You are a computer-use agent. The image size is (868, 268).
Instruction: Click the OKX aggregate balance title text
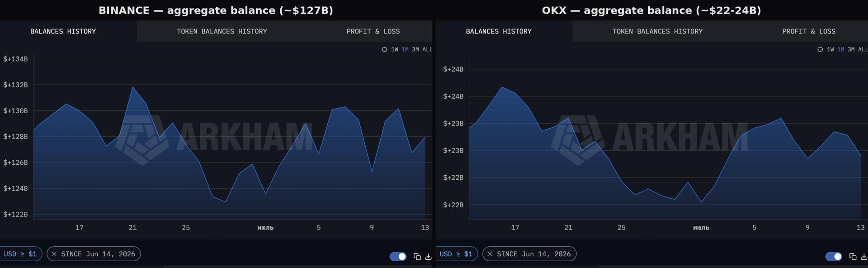coord(651,10)
